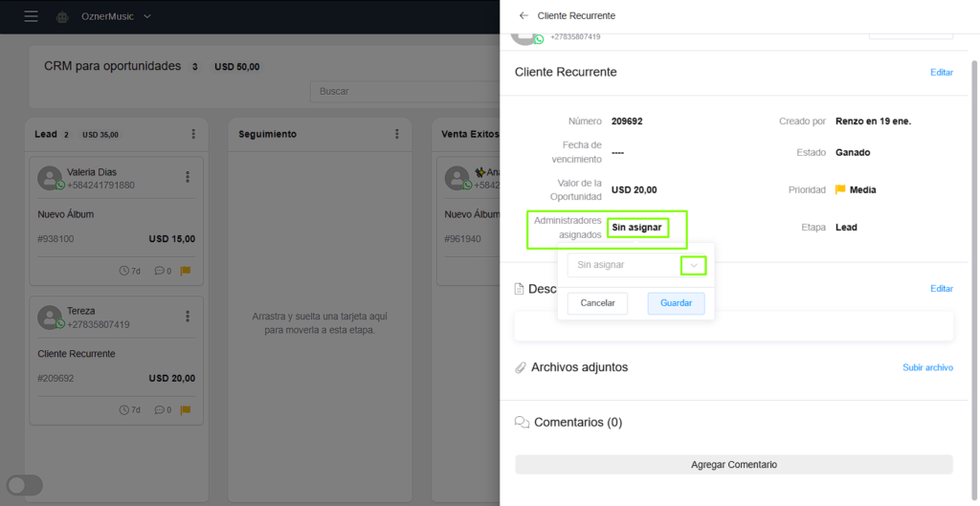The width and height of the screenshot is (980, 506).
Task: Click Editar link next to Cliente Recurrente
Action: pos(941,73)
